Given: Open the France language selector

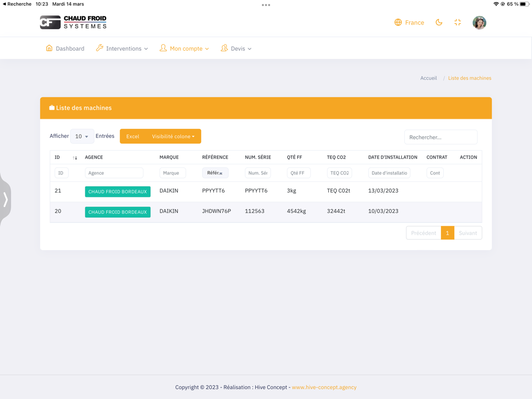Looking at the screenshot, I should click(x=409, y=22).
